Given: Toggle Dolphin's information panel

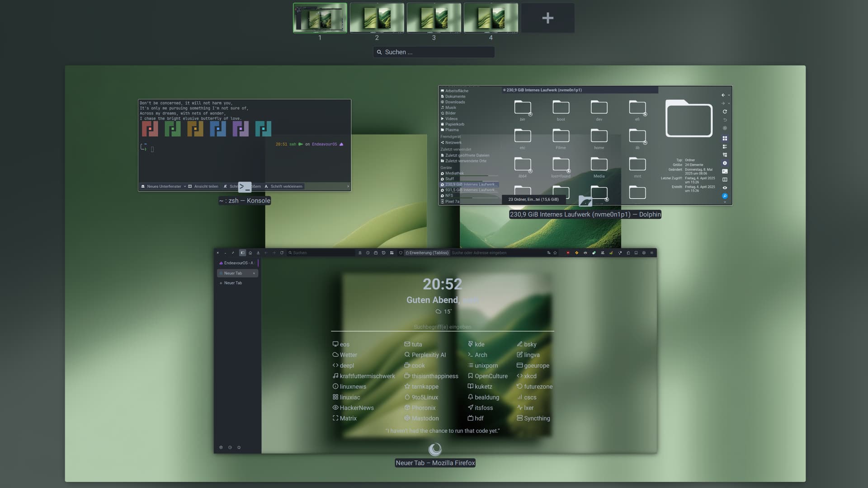Looking at the screenshot, I should 725,163.
